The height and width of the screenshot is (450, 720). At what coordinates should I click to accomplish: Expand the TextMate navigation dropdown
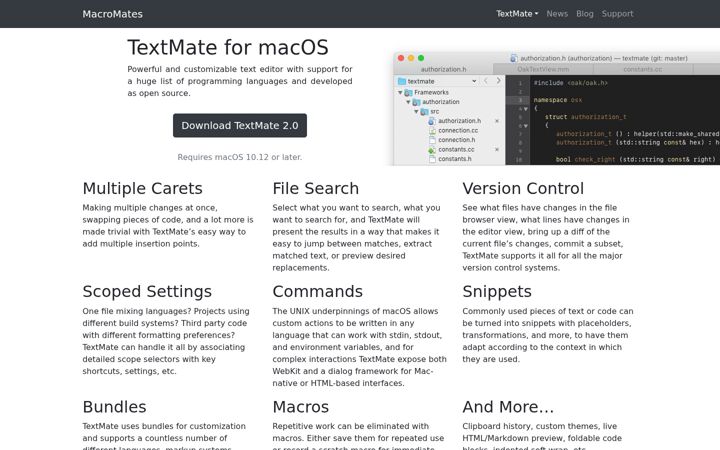pyautogui.click(x=517, y=14)
